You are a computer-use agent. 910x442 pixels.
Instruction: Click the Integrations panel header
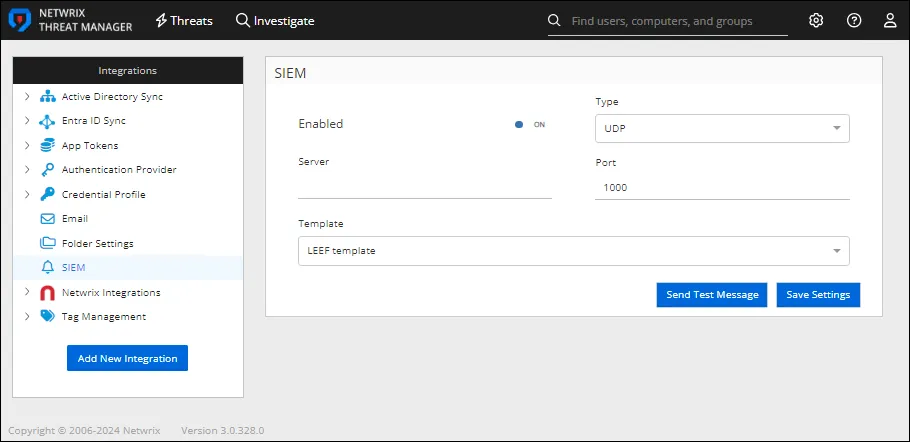click(x=128, y=70)
